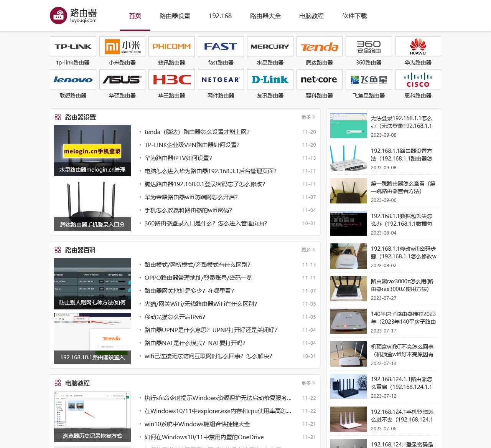Open article 'OPPO路由器管理地址/登录账号/密码一览'

point(198,278)
